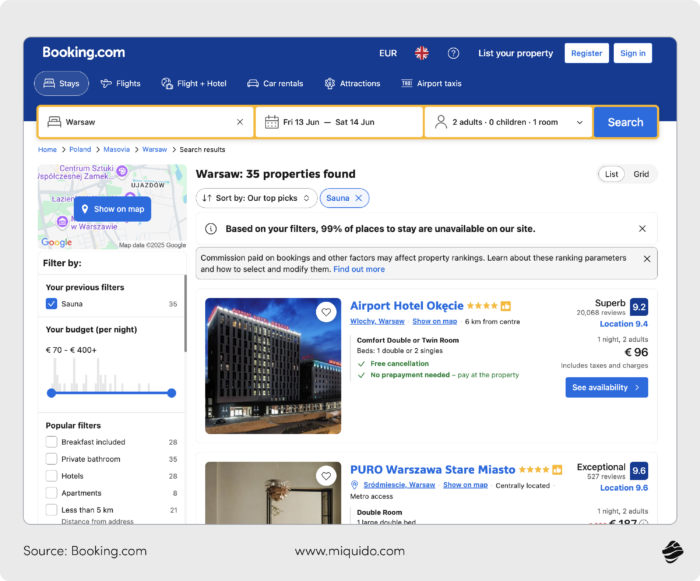Click the budget slider track
Image resolution: width=700 pixels, height=581 pixels.
(112, 393)
